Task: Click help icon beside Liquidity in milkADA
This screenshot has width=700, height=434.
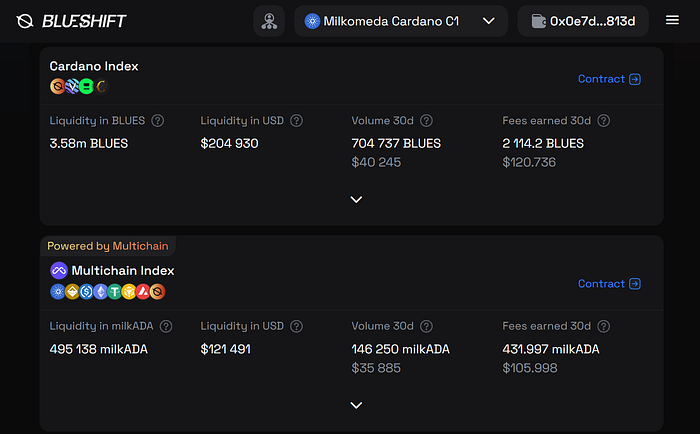Action: click(166, 326)
